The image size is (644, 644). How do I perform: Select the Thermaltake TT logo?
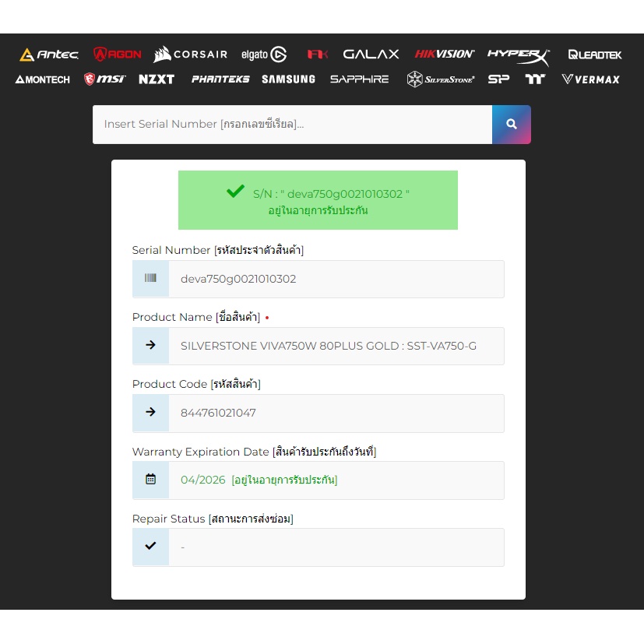[535, 79]
